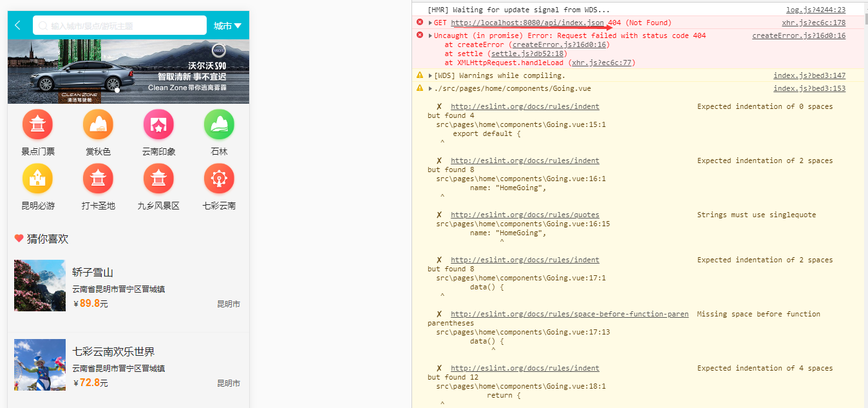Click the red error icon for GET request
868x408 pixels.
(x=420, y=23)
